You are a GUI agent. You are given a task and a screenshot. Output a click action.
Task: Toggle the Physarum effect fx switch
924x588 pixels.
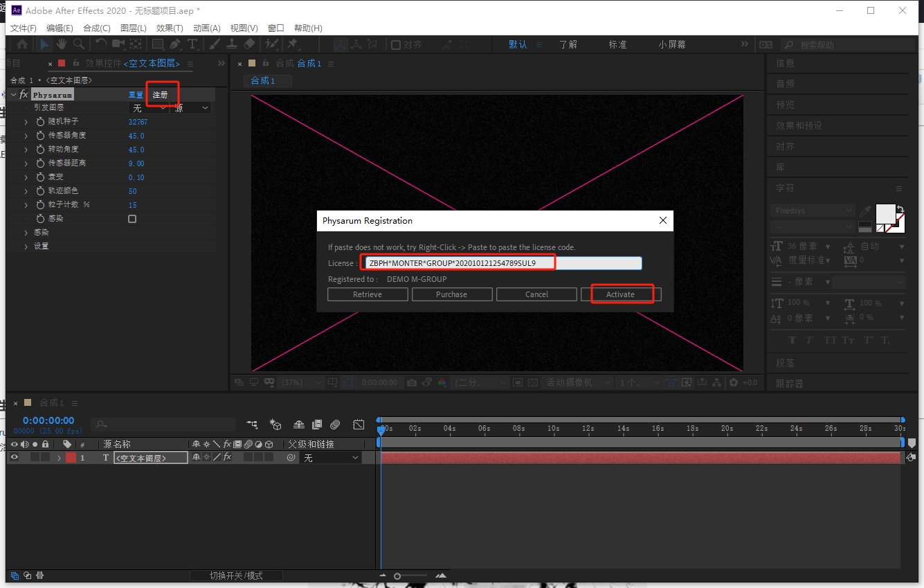[x=24, y=94]
